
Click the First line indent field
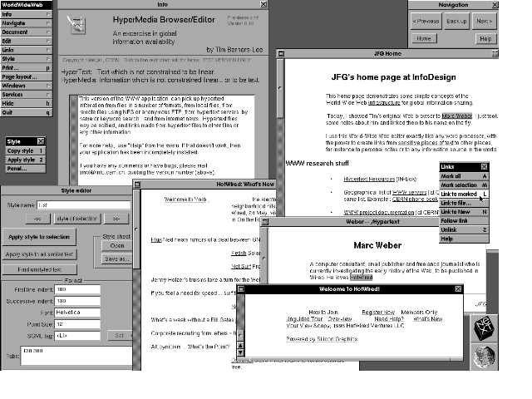(77, 289)
